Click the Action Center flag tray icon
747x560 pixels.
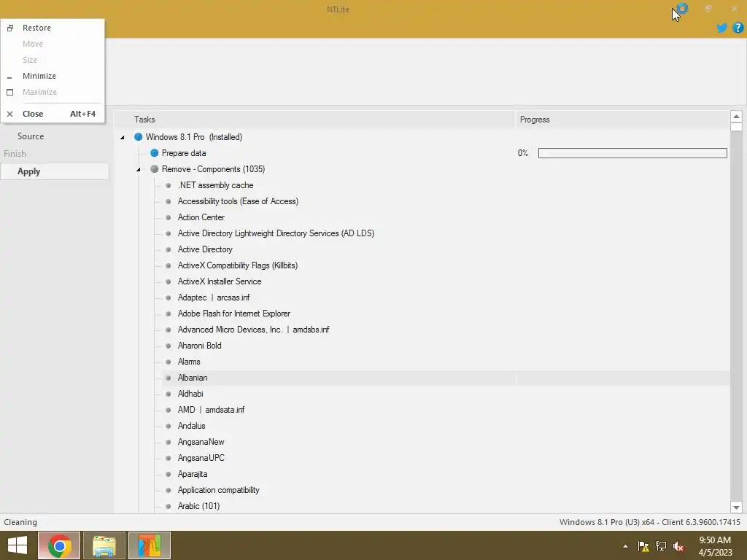643,546
